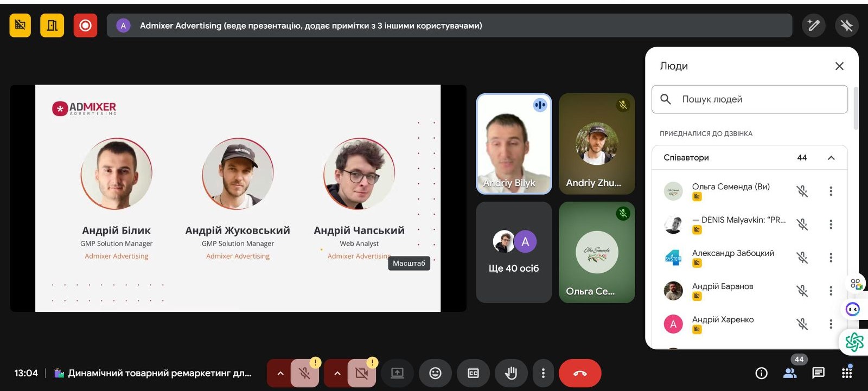Click Андрій Жуковський name on the slide
The image size is (868, 391).
[x=238, y=230]
